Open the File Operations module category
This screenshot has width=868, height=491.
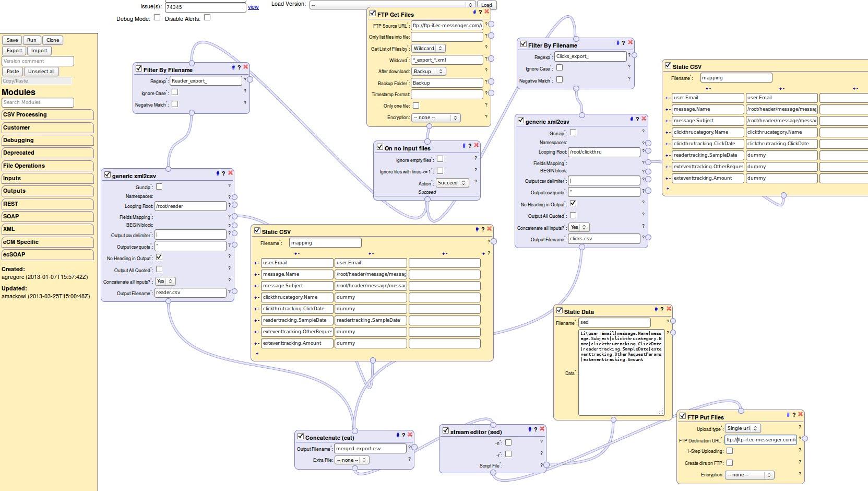tap(47, 166)
